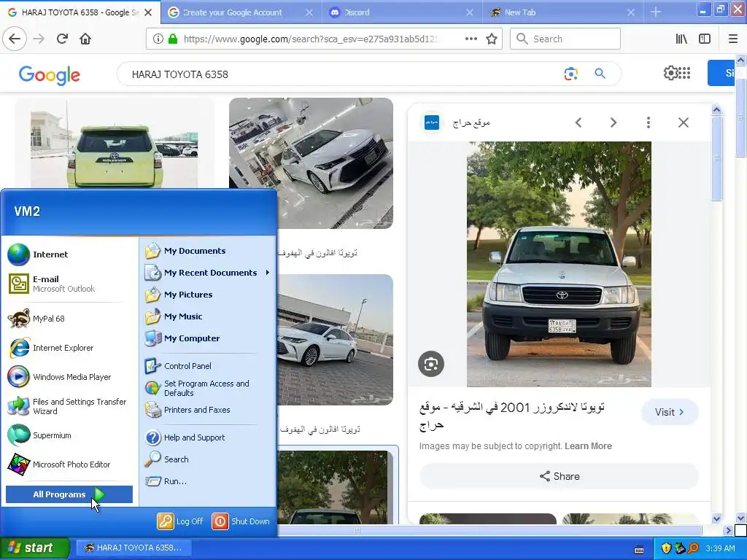Open the large Land Cruiser preview image
Screen dimensions: 747x560
(559, 264)
